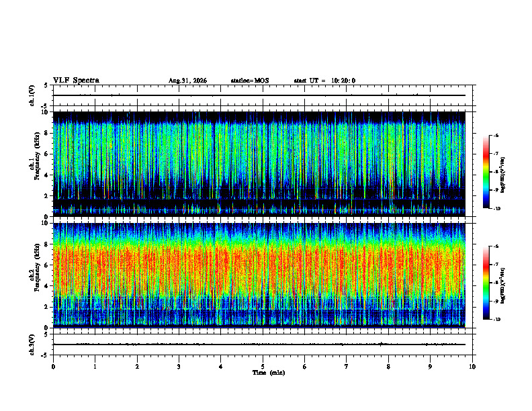Click the VLF Spectra title text

pos(76,81)
